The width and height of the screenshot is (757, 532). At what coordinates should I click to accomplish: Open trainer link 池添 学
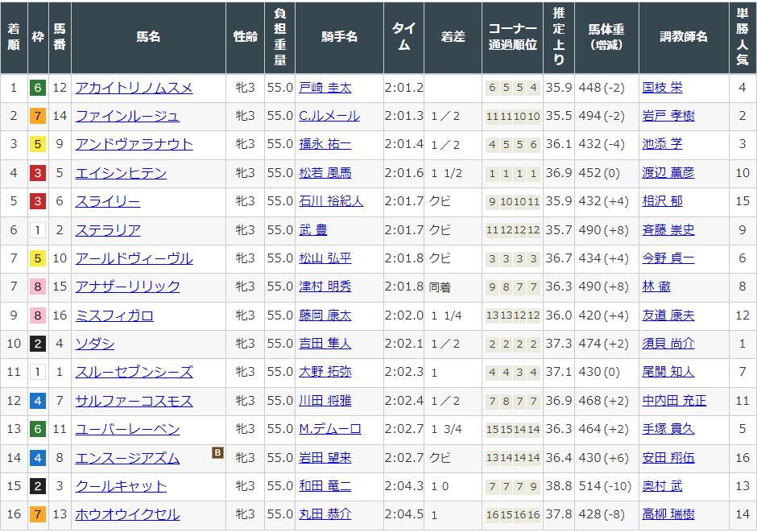[x=662, y=144]
